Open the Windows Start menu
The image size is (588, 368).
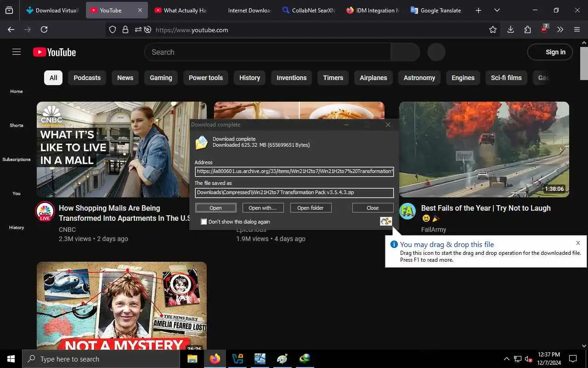point(11,359)
